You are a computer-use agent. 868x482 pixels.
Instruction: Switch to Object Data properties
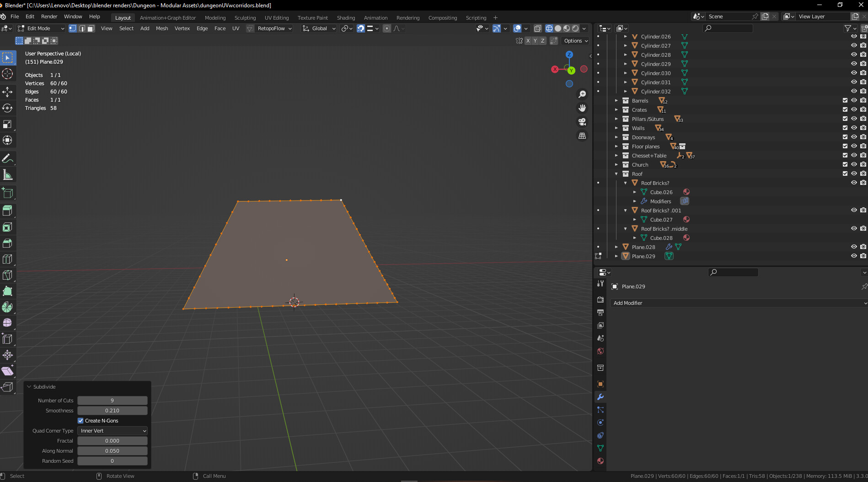click(x=600, y=448)
